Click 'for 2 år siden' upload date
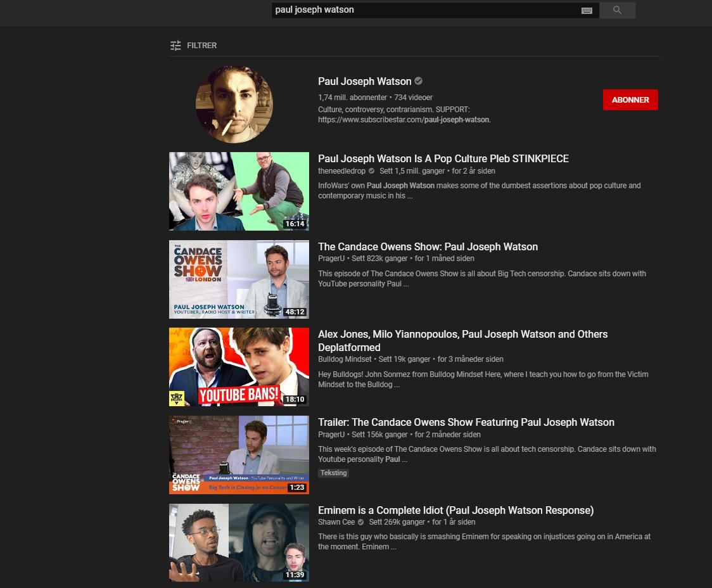The image size is (712, 588). 474,171
